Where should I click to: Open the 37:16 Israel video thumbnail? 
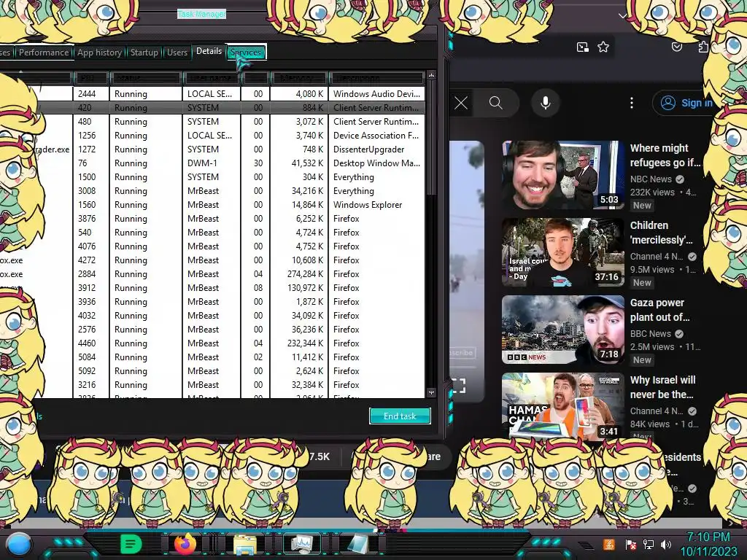pyautogui.click(x=563, y=252)
